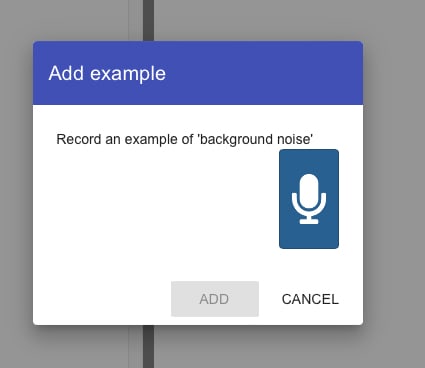Click the white microphone glyph
The width and height of the screenshot is (425, 368).
click(x=309, y=199)
